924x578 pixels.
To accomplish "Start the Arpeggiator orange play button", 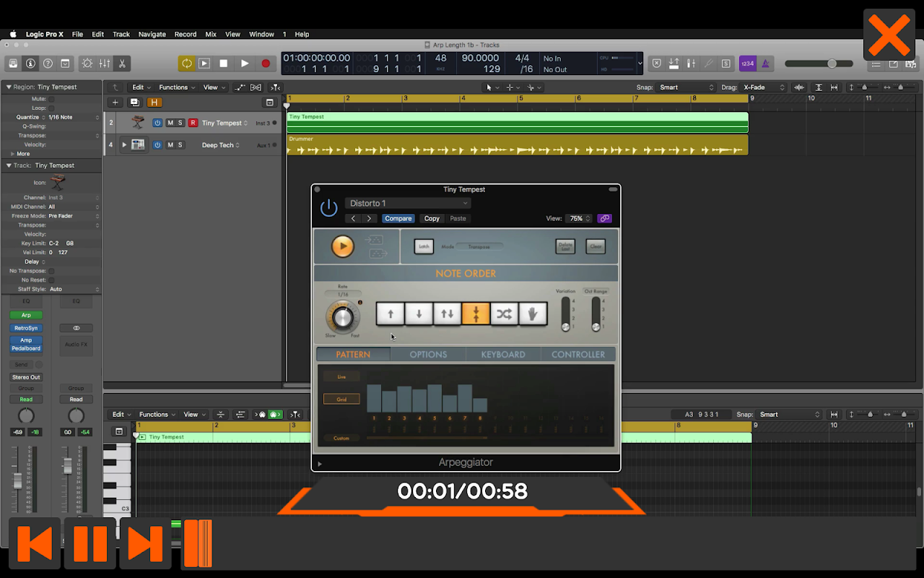I will point(343,246).
